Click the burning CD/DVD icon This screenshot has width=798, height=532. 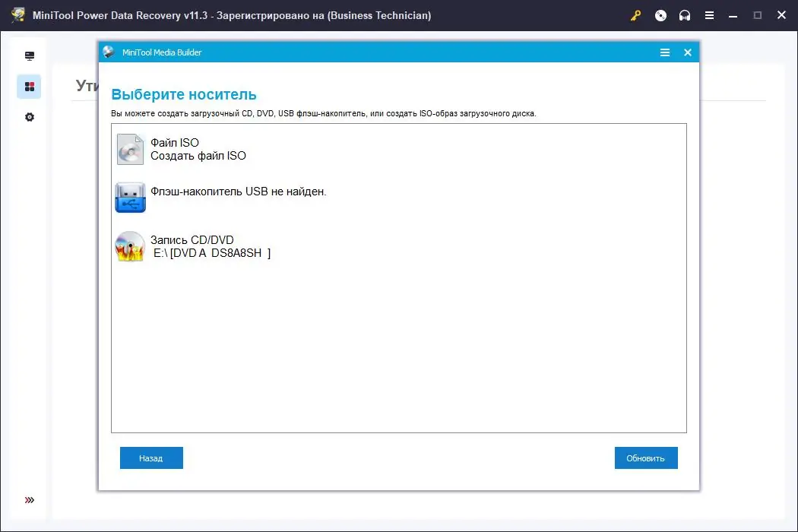pyautogui.click(x=130, y=246)
